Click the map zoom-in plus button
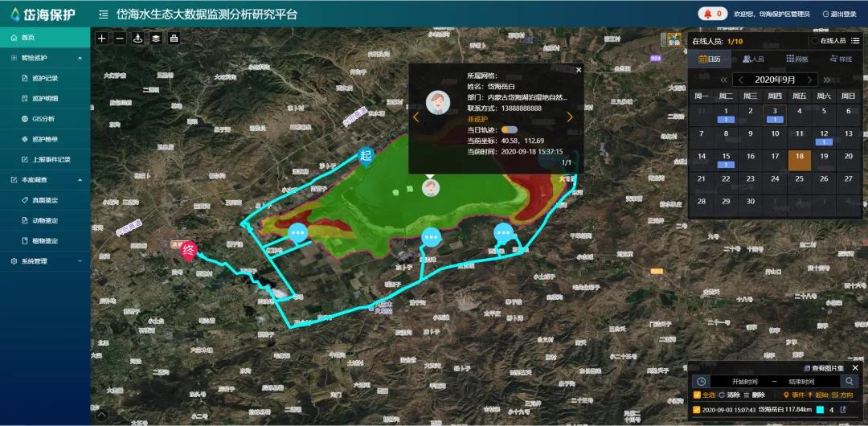 pos(101,39)
